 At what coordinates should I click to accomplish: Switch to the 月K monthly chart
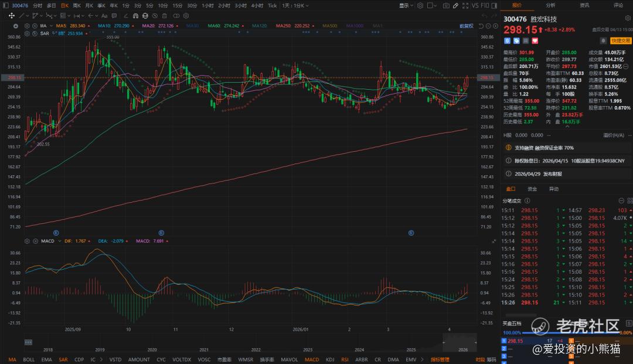(x=89, y=6)
